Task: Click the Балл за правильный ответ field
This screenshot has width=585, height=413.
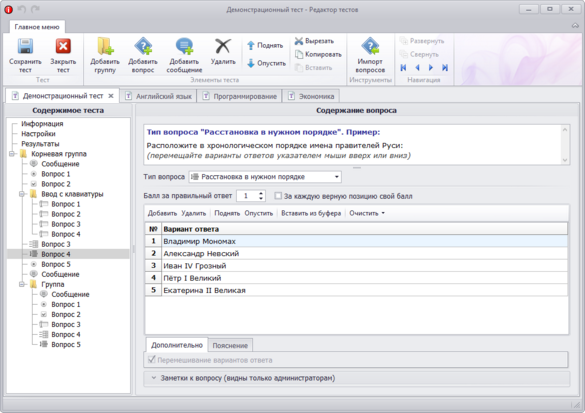Action: pos(247,196)
